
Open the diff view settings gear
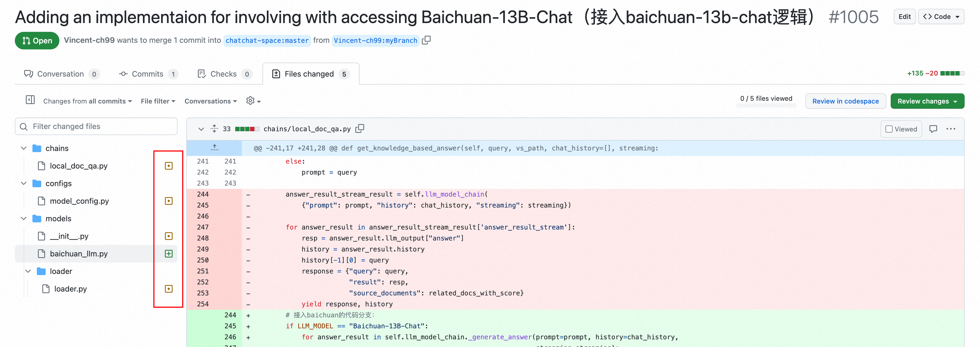click(x=250, y=101)
